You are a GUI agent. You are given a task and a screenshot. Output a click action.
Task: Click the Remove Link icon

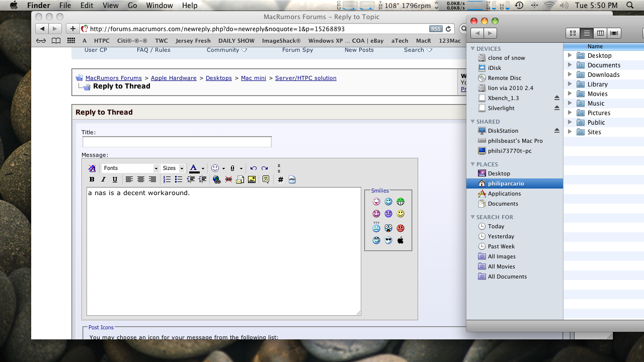(x=228, y=179)
